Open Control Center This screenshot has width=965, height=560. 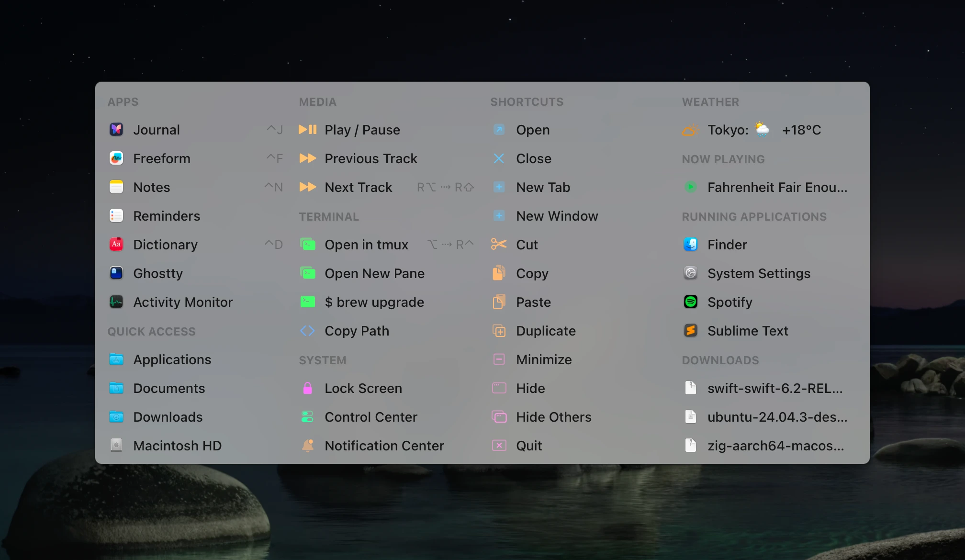pyautogui.click(x=371, y=417)
